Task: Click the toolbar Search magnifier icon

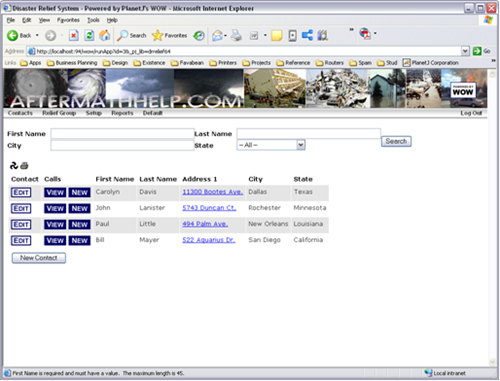Action: tap(122, 35)
